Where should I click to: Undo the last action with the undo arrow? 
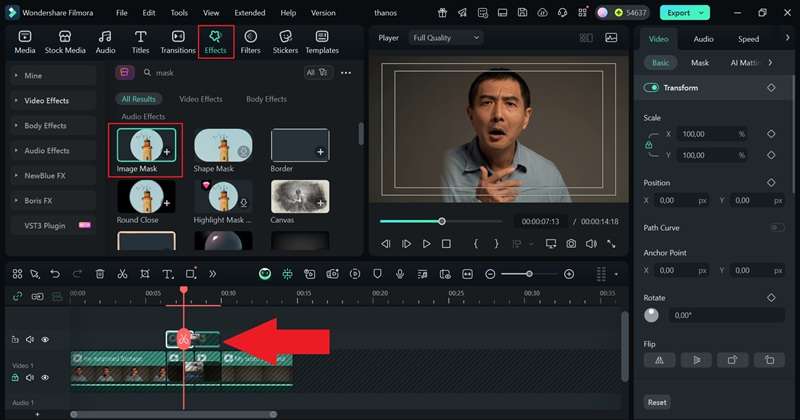pos(55,274)
